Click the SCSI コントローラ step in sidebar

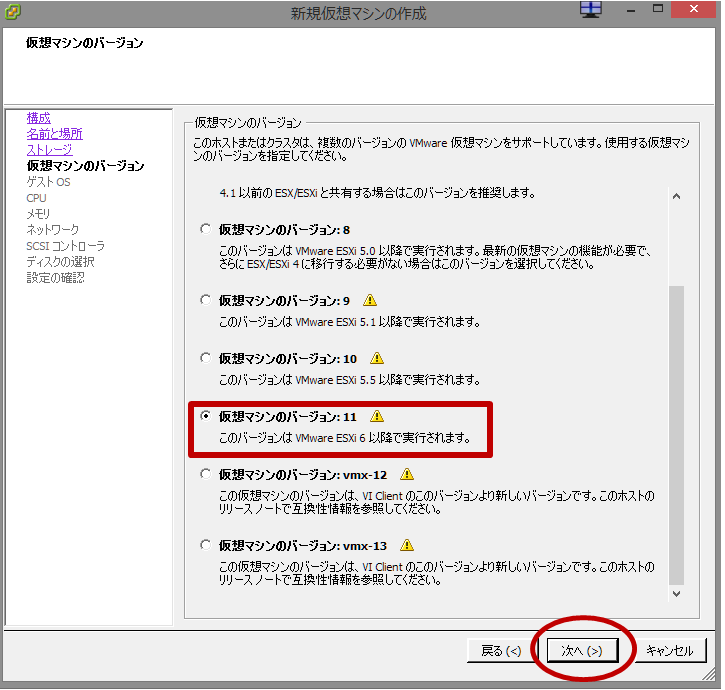pyautogui.click(x=66, y=246)
